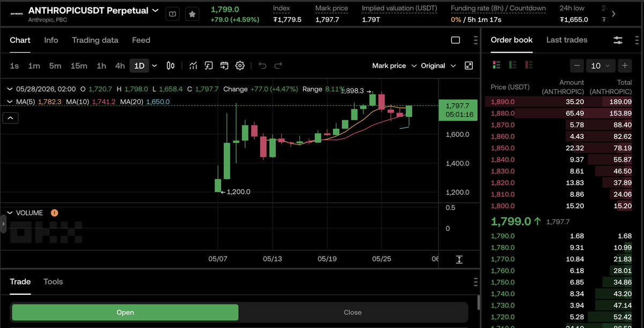Select the Order book tab

tap(512, 40)
